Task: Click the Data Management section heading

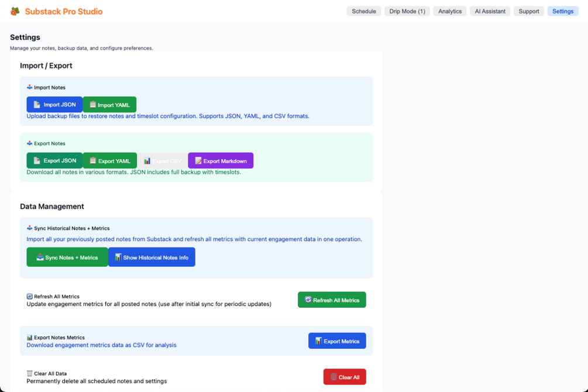Action: (51, 207)
